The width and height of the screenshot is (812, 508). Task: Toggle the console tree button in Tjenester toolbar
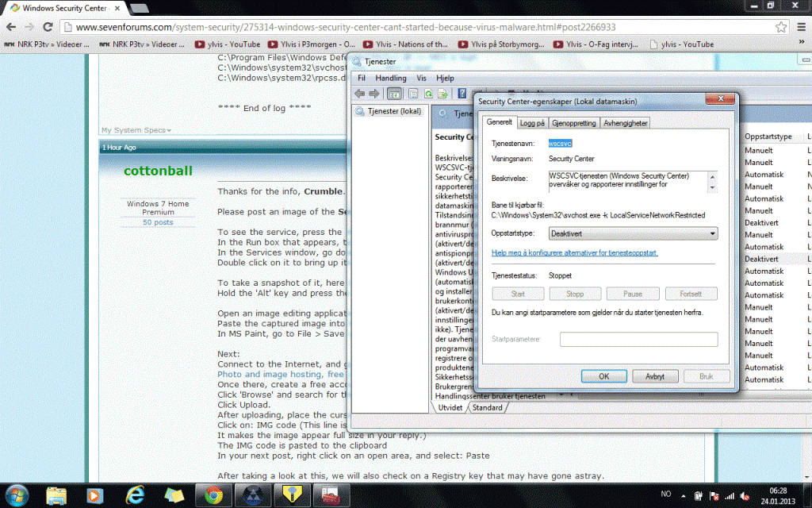click(x=394, y=94)
